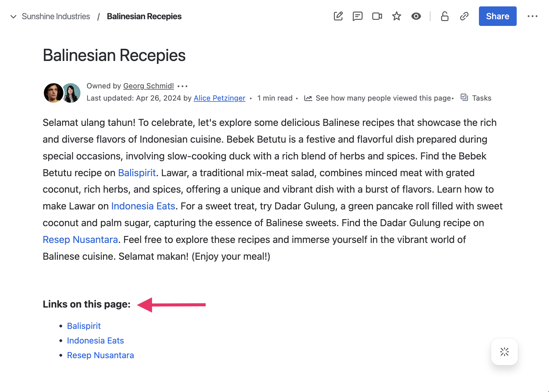Click the Share button
This screenshot has height=392, width=549.
(x=498, y=16)
